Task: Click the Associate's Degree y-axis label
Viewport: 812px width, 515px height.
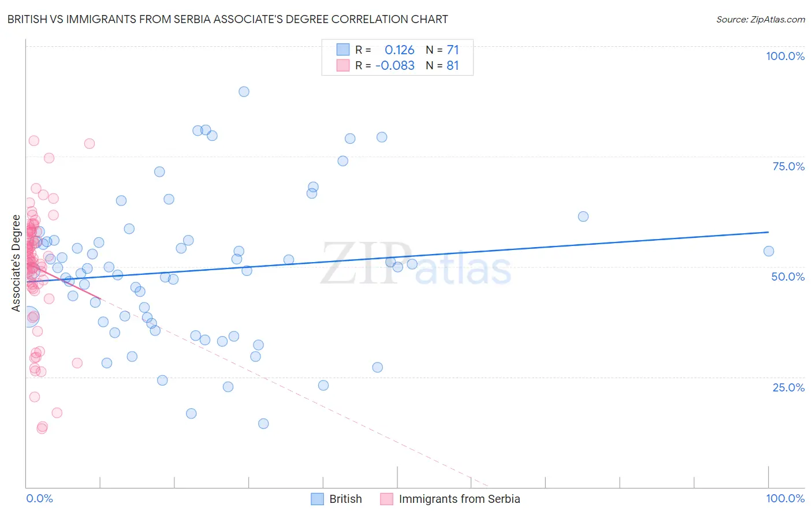Action: click(16, 263)
